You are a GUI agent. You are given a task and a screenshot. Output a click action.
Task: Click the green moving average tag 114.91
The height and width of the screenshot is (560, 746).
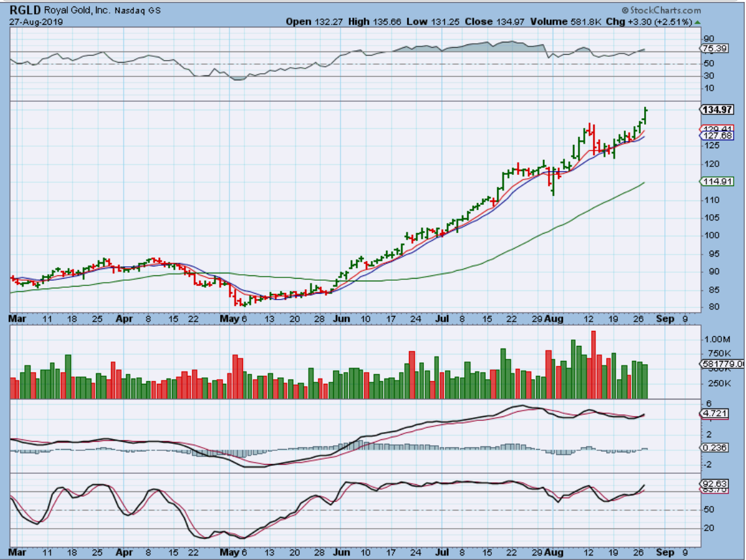click(717, 181)
